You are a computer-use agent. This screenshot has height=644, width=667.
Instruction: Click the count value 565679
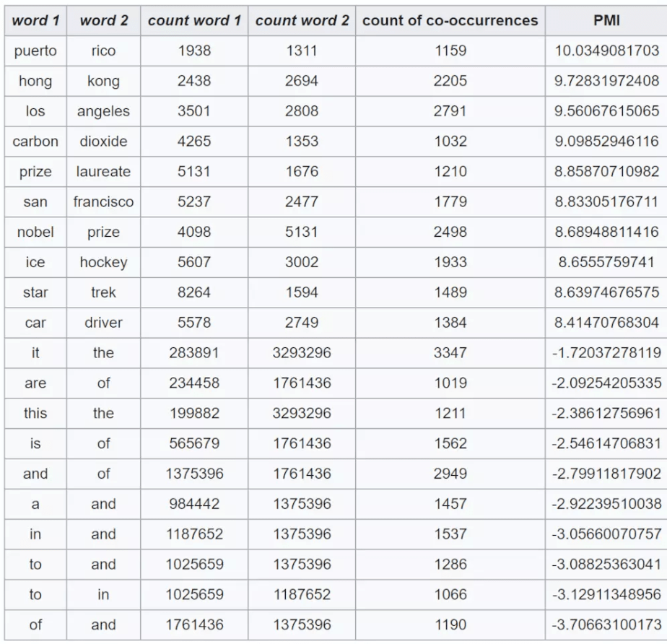(194, 443)
